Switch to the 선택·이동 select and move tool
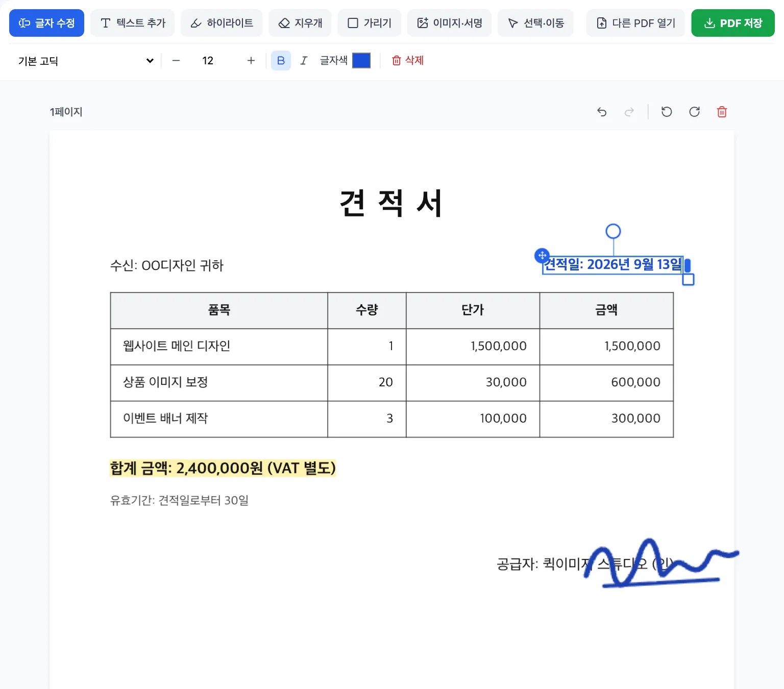 (x=536, y=23)
